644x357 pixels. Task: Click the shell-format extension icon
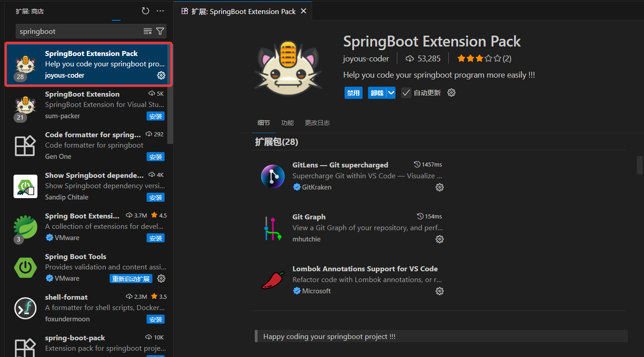click(x=25, y=308)
